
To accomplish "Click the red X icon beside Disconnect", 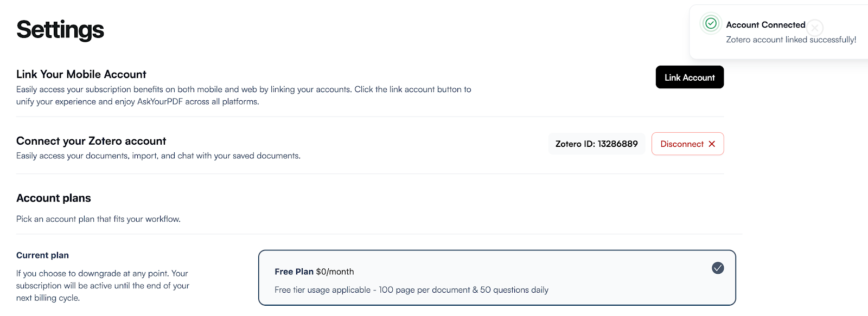I will point(712,144).
